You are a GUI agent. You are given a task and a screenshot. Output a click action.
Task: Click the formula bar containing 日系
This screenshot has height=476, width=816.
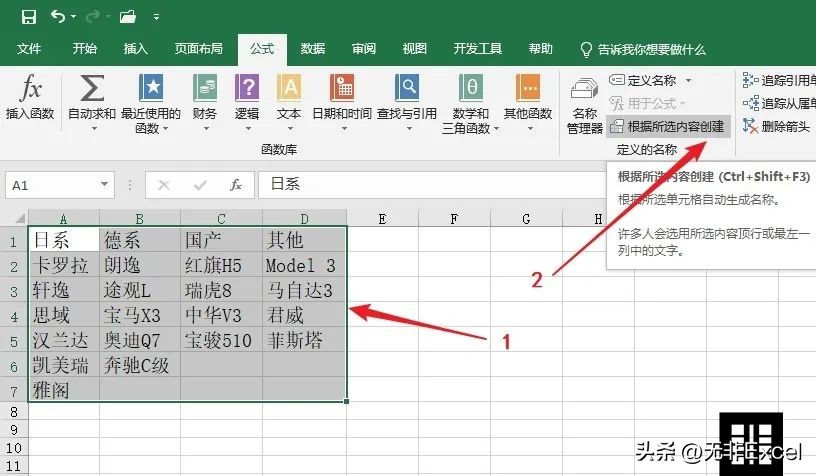tap(432, 185)
